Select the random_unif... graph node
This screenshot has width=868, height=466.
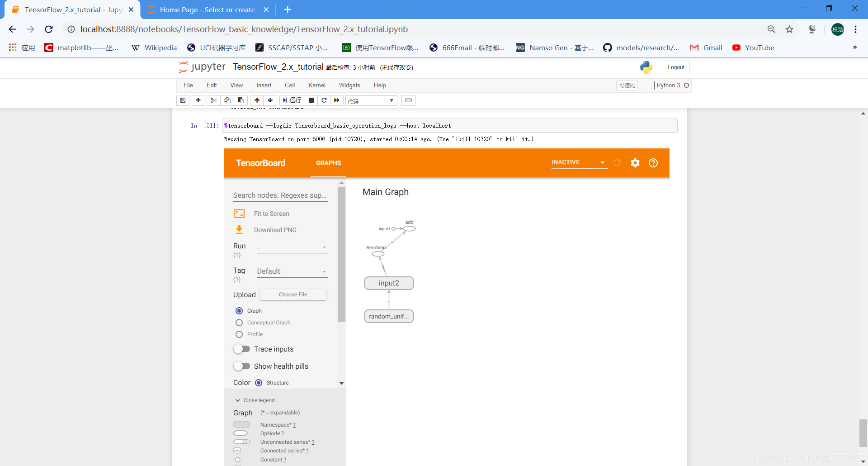389,316
